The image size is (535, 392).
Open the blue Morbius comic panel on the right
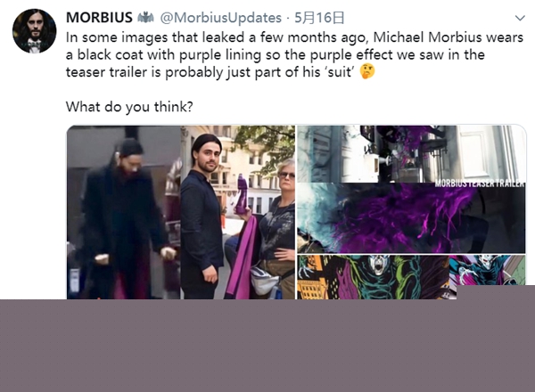coord(487,270)
